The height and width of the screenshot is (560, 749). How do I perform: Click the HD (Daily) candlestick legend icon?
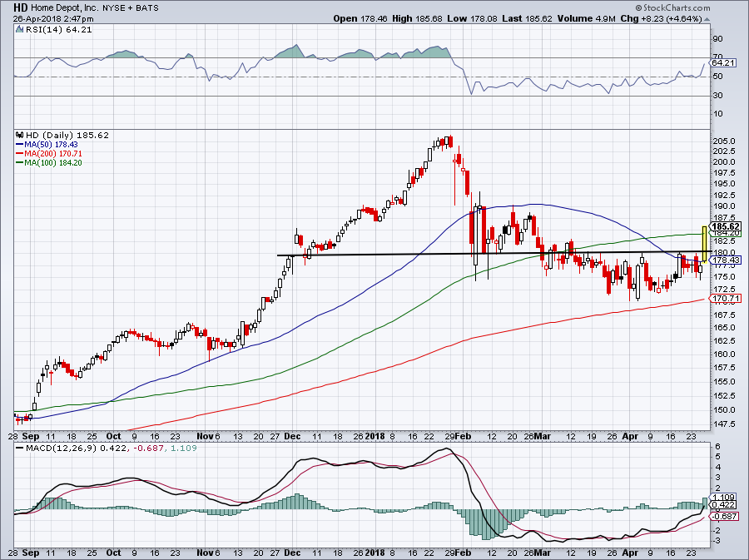point(20,135)
